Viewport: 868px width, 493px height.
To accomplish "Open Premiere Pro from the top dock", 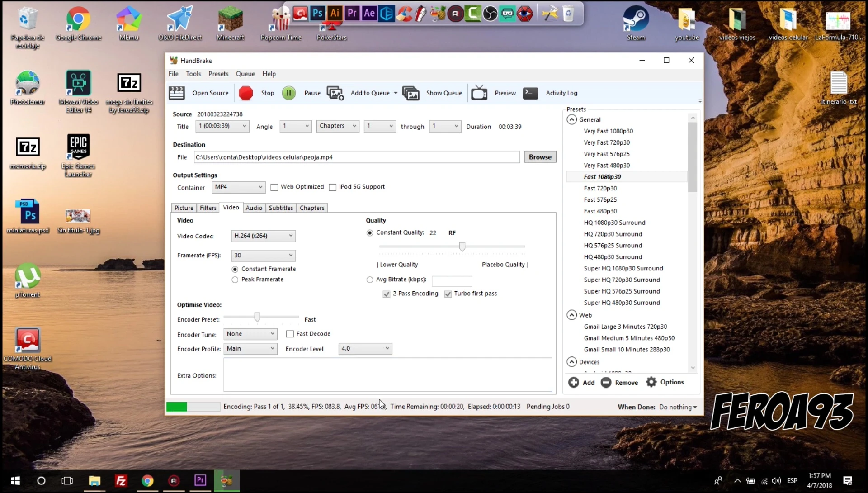I will [352, 13].
